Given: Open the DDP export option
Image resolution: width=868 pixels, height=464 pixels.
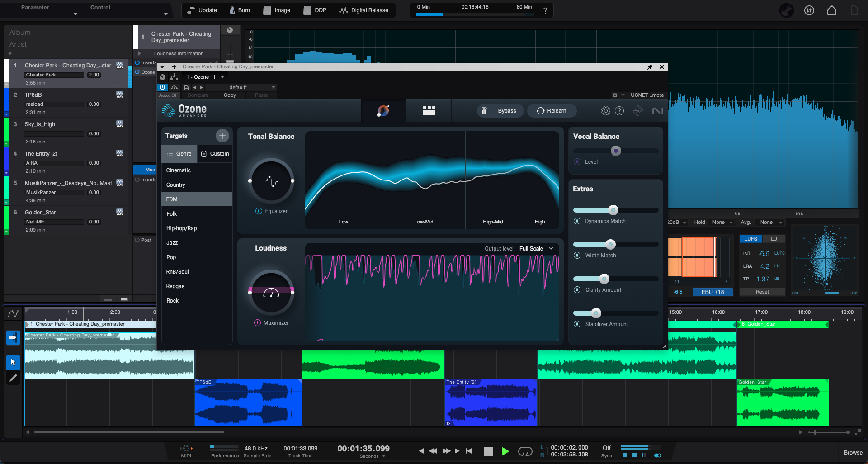Looking at the screenshot, I should [x=315, y=10].
